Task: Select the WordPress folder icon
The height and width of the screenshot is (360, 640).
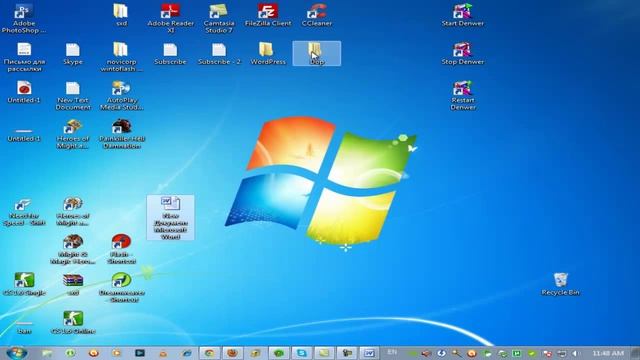Action: pyautogui.click(x=268, y=53)
